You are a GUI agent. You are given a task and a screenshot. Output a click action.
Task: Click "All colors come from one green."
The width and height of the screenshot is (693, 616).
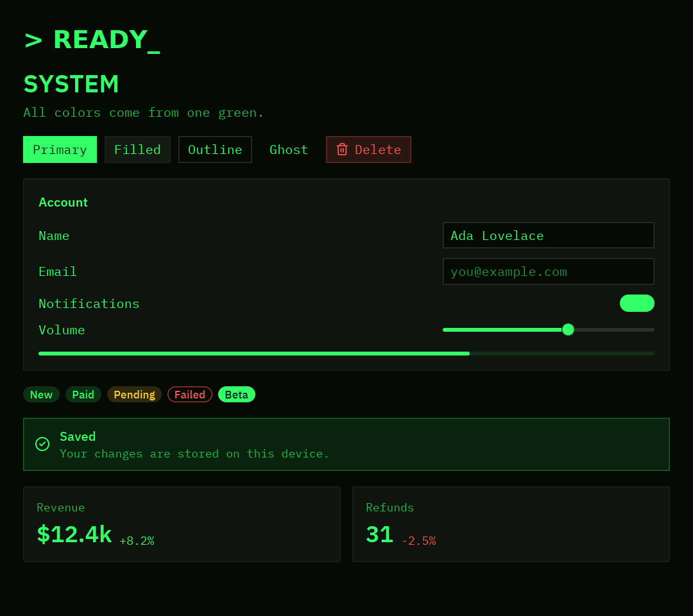coord(144,113)
